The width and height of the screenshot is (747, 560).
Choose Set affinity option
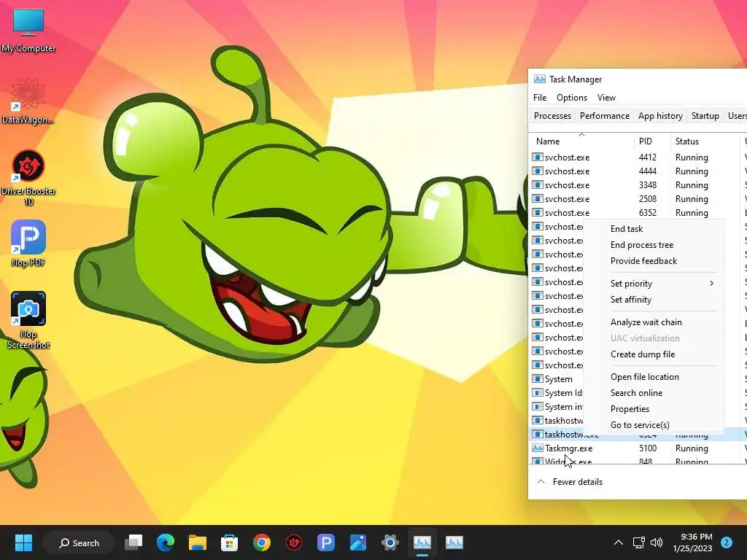click(x=653, y=300)
